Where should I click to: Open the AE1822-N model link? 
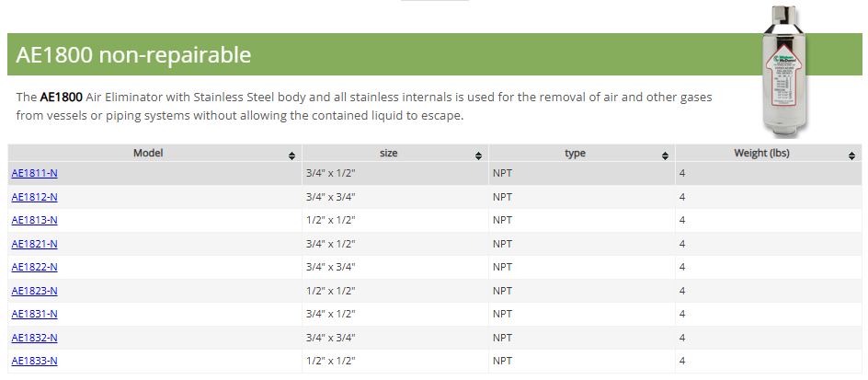(34, 267)
